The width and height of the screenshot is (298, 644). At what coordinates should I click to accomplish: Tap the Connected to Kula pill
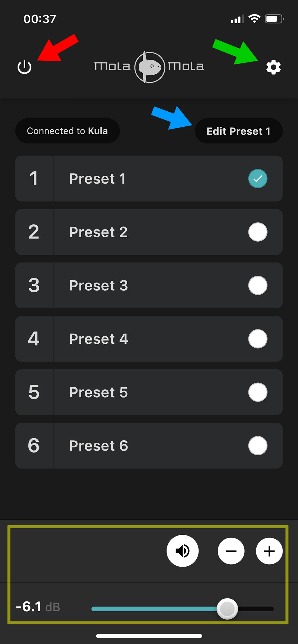pyautogui.click(x=67, y=131)
